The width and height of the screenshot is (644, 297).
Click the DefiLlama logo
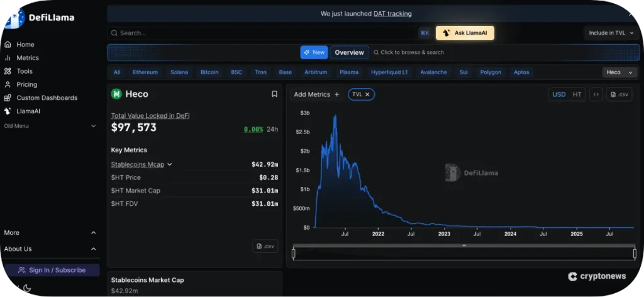[x=40, y=18]
